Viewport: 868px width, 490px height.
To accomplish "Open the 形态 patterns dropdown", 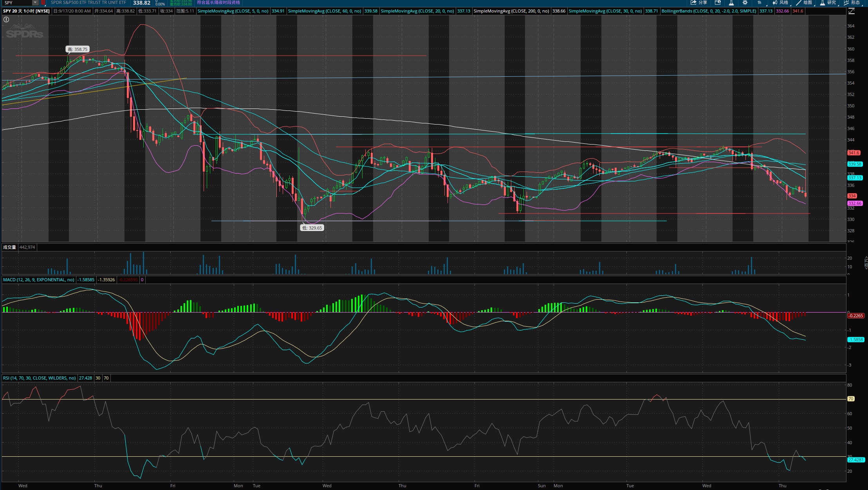I will click(x=852, y=3).
